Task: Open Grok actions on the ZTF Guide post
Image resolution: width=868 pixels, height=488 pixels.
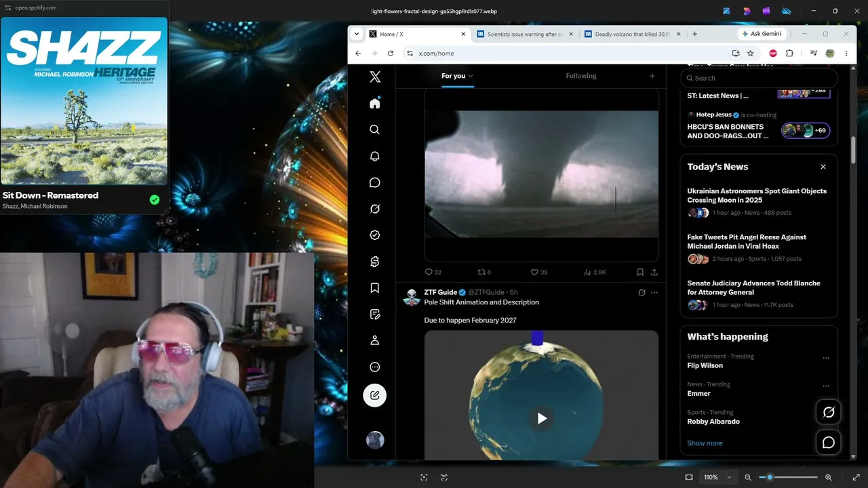Action: pyautogui.click(x=642, y=293)
